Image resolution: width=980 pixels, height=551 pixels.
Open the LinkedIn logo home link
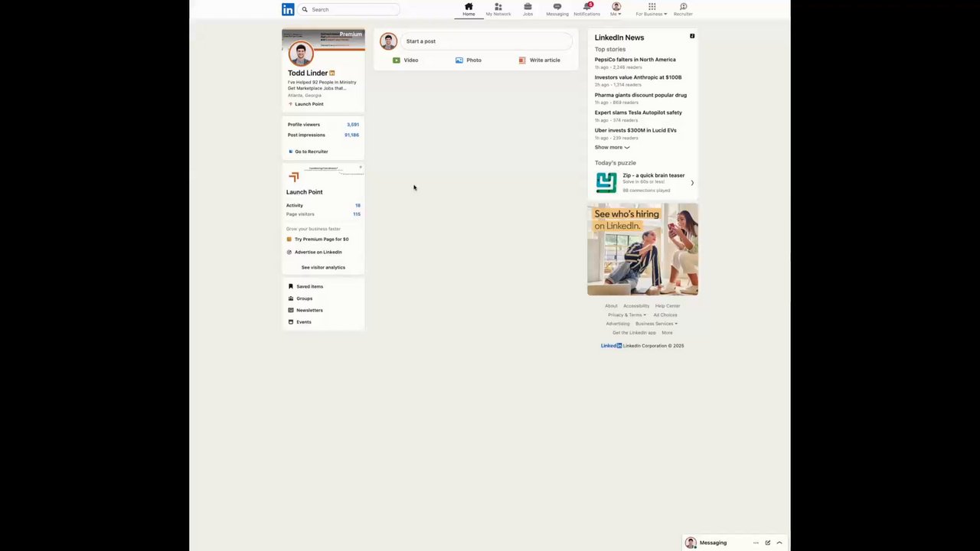pyautogui.click(x=288, y=9)
